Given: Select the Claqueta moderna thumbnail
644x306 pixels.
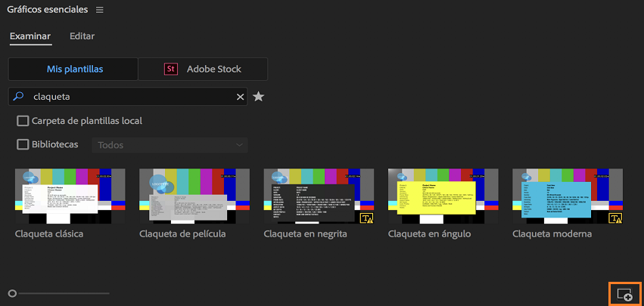Looking at the screenshot, I should click(568, 196).
